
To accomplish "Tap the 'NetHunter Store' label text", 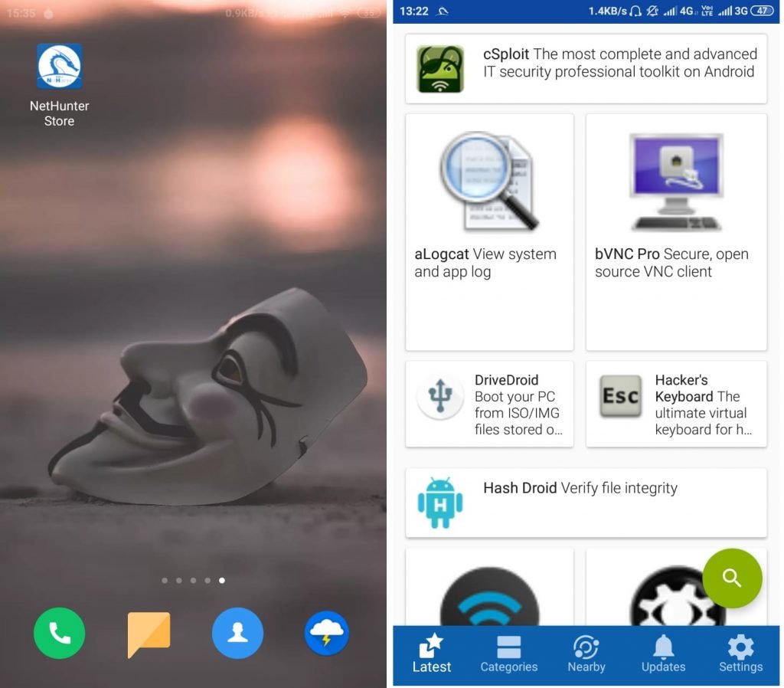I will pos(59,113).
